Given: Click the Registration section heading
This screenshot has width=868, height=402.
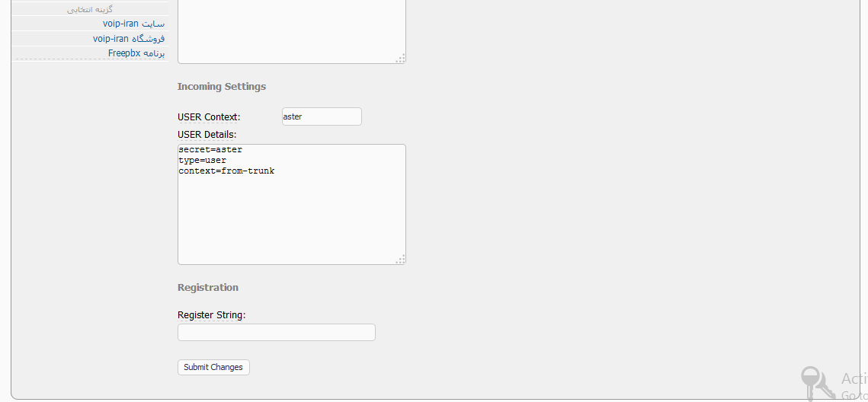Looking at the screenshot, I should coord(208,288).
